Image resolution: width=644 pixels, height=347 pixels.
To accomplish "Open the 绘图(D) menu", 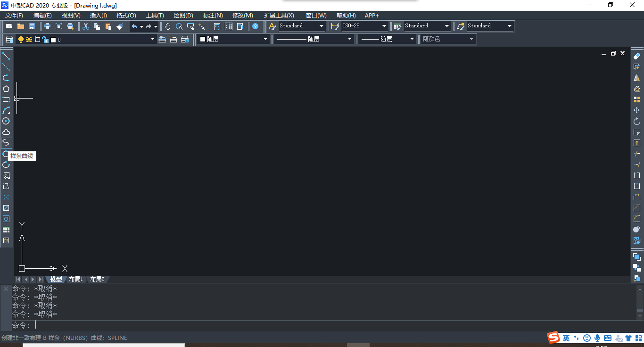I will click(183, 16).
